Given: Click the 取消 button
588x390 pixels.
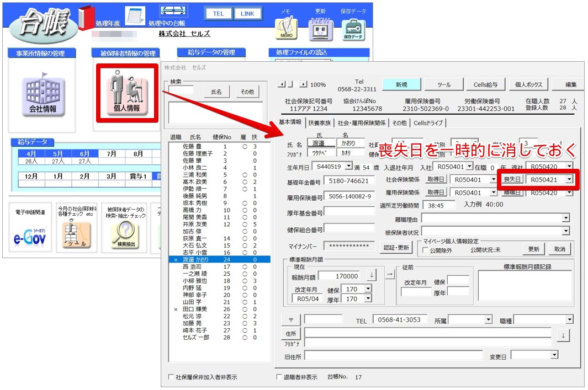Looking at the screenshot, I should pyautogui.click(x=559, y=249).
